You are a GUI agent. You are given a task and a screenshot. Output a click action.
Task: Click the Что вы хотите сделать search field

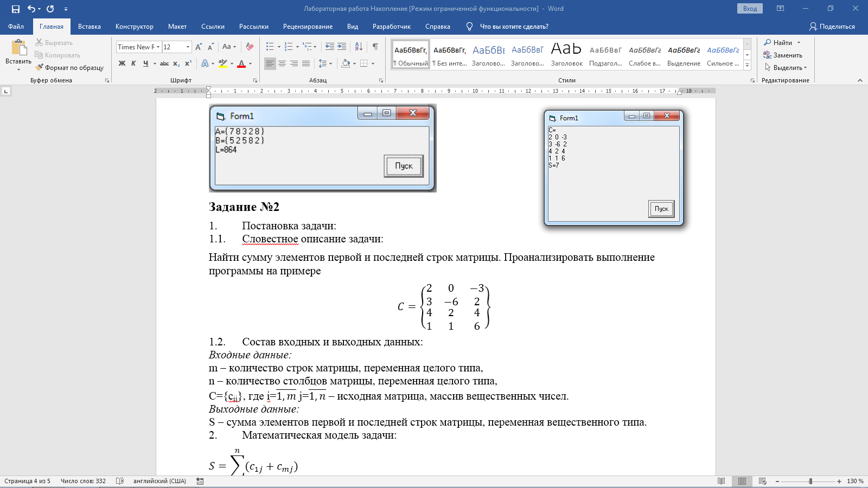point(514,27)
